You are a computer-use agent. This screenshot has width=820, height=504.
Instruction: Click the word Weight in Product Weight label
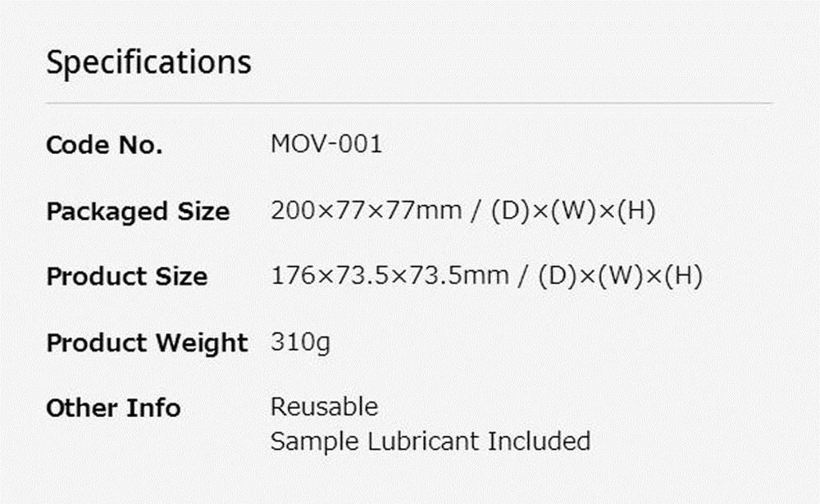[x=202, y=343]
